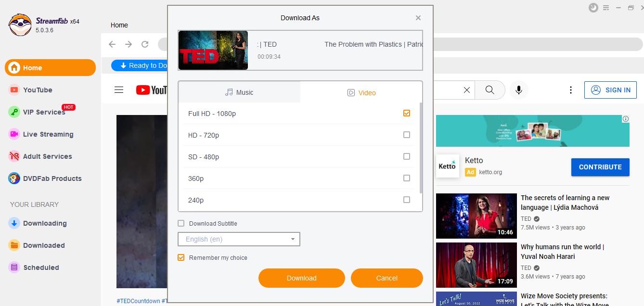The image size is (644, 306).
Task: Toggle the Remember my choice checkbox
Action: 181,257
